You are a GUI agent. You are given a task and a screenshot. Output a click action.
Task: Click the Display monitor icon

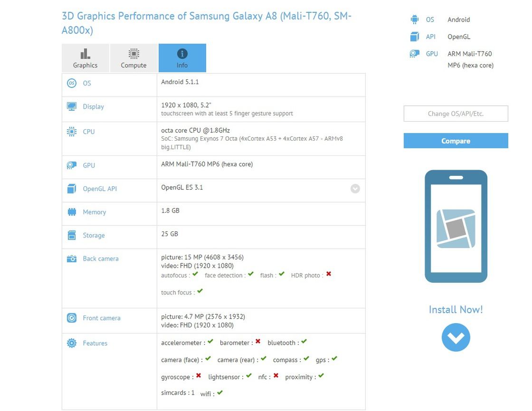point(72,106)
